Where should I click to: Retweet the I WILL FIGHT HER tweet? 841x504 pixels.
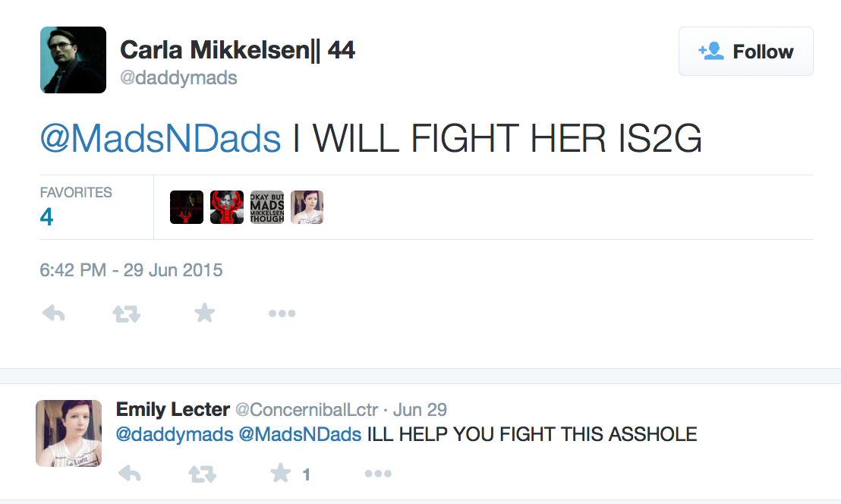(127, 313)
